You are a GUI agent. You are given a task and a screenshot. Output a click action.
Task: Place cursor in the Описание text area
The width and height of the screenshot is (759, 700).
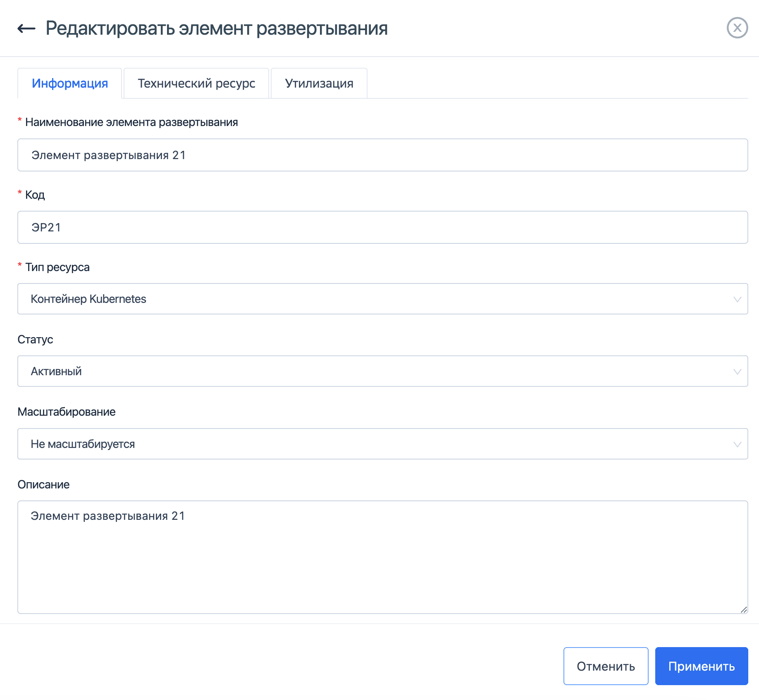[372, 558]
